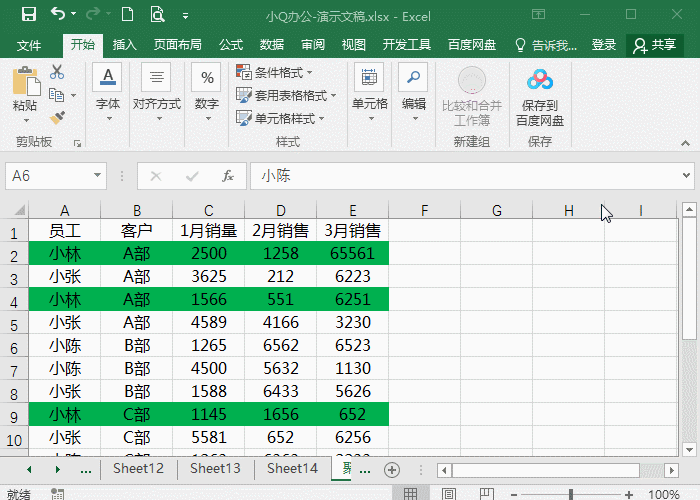This screenshot has height=500, width=700.
Task: Open the 公式 tab
Action: click(231, 45)
